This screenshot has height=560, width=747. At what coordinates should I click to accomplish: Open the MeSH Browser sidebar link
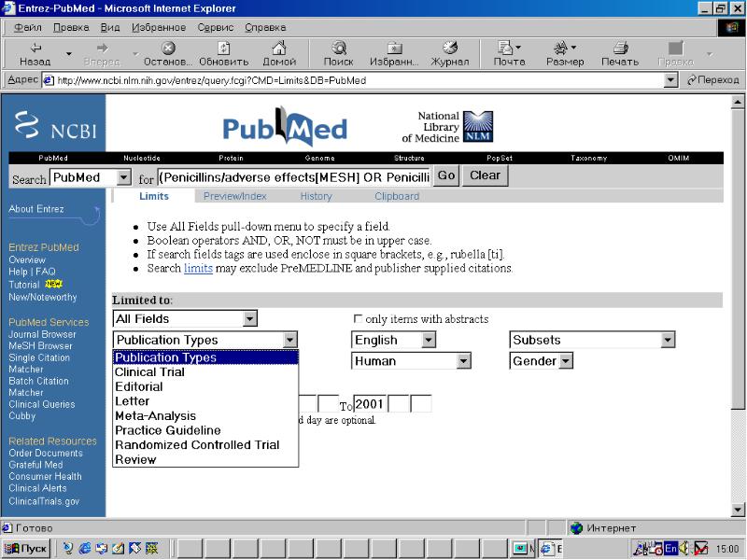click(x=40, y=346)
